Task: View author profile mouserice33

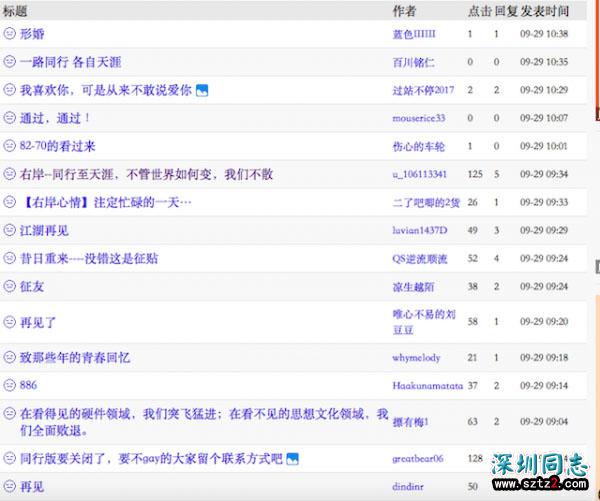Action: [x=419, y=118]
